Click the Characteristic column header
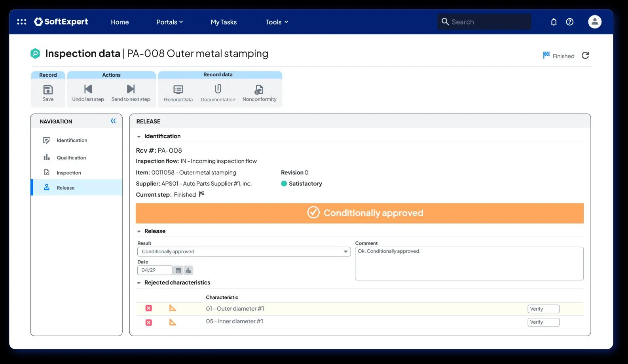The width and height of the screenshot is (628, 364). pos(222,298)
